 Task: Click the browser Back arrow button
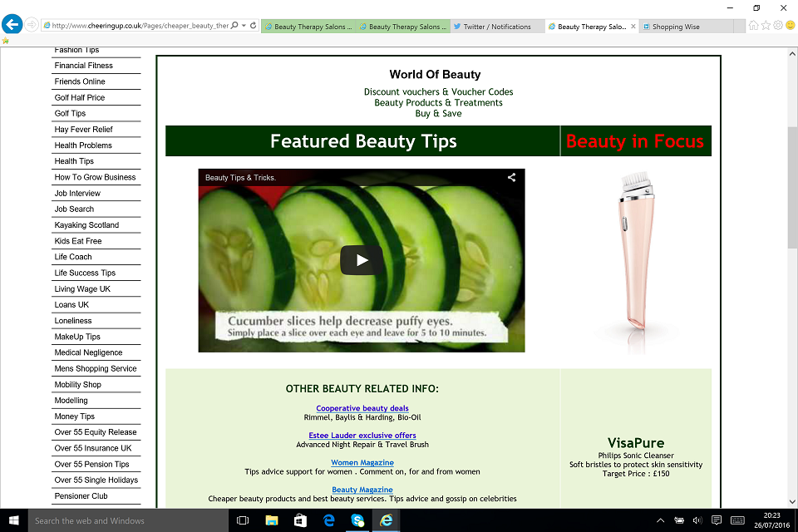[x=12, y=25]
